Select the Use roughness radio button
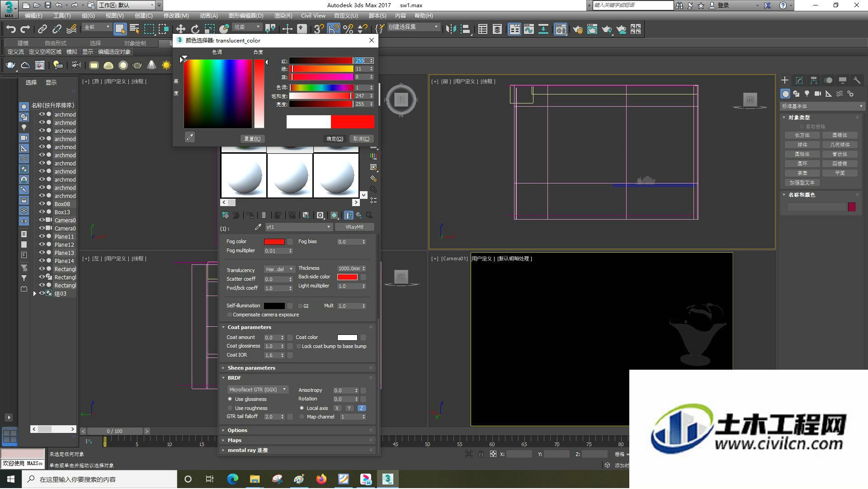The image size is (868, 489). (x=230, y=409)
